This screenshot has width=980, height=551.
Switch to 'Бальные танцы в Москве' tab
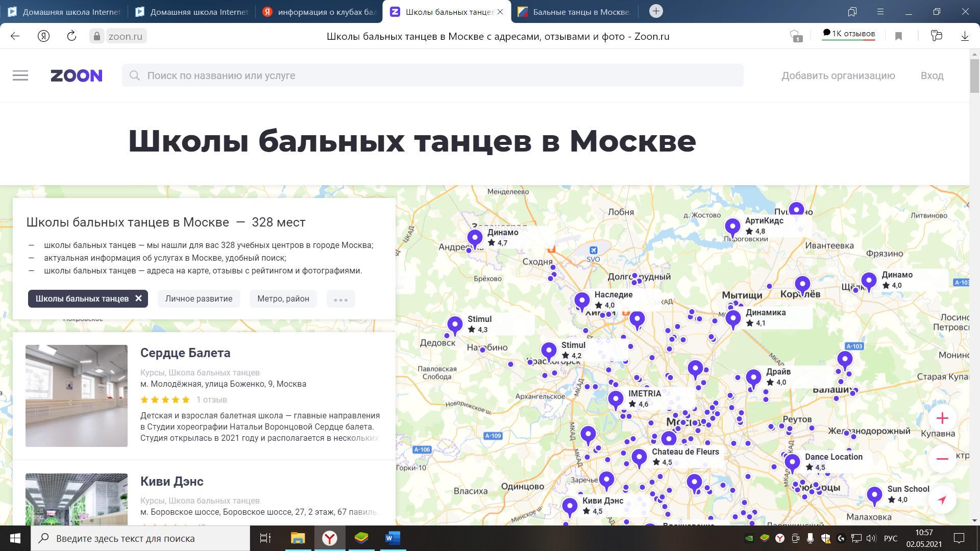574,12
